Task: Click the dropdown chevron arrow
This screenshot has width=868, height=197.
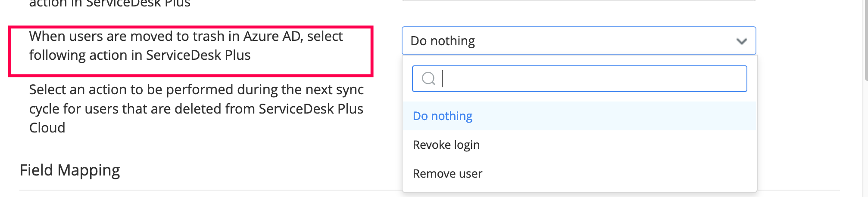Action: coord(741,41)
